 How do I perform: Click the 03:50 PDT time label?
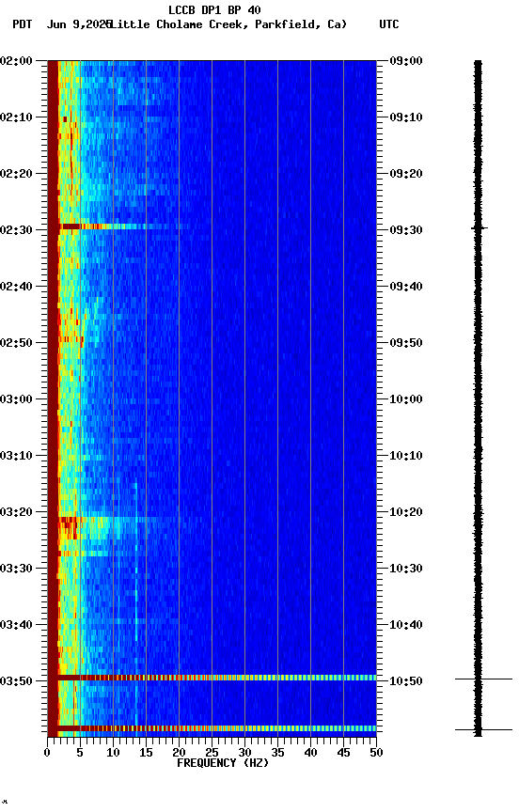tap(16, 681)
